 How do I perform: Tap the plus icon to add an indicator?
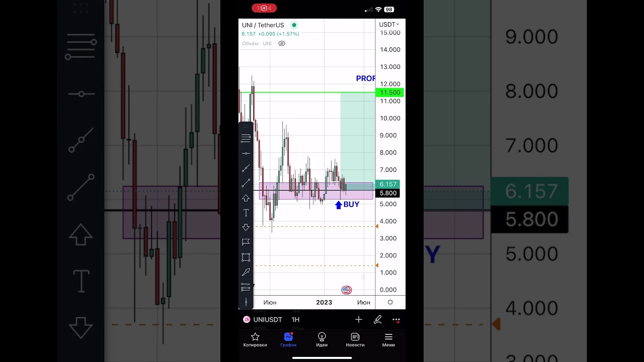point(359,319)
